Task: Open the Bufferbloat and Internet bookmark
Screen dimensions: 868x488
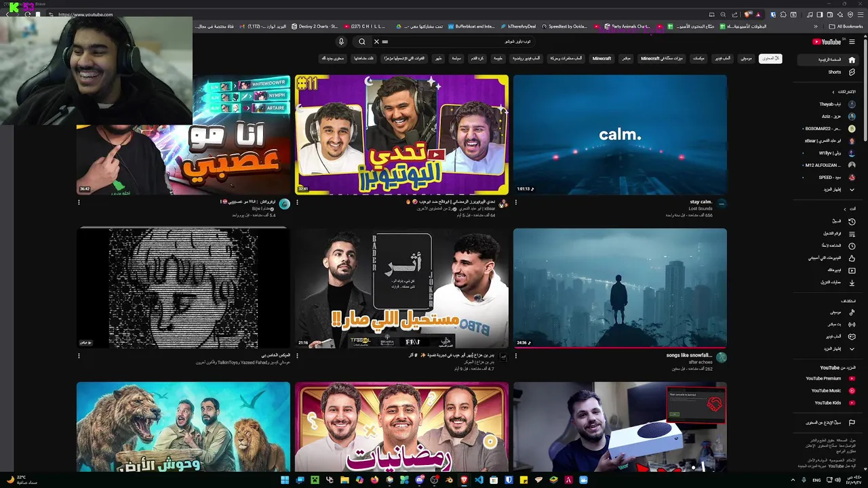Action: point(471,26)
